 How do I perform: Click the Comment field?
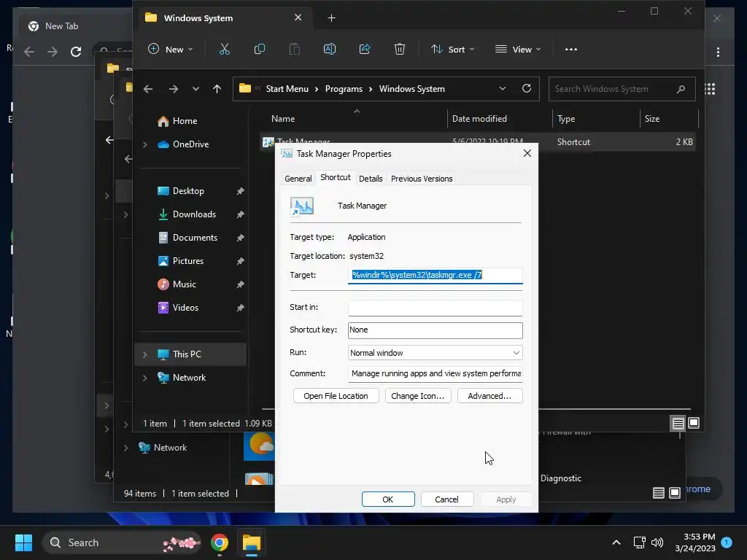click(435, 374)
